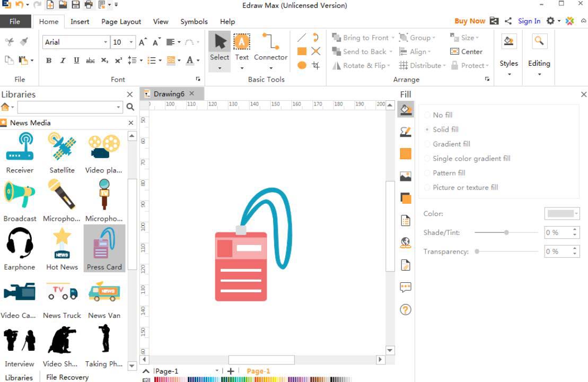Open the Help tab
Viewport: 588px width, 382px height.
(227, 22)
